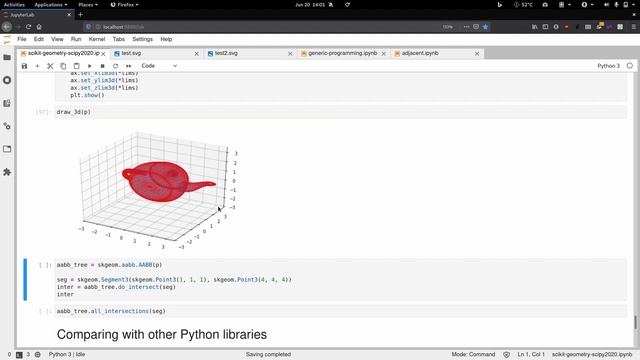
Task: Open the Tabs menu
Action: coord(119,39)
